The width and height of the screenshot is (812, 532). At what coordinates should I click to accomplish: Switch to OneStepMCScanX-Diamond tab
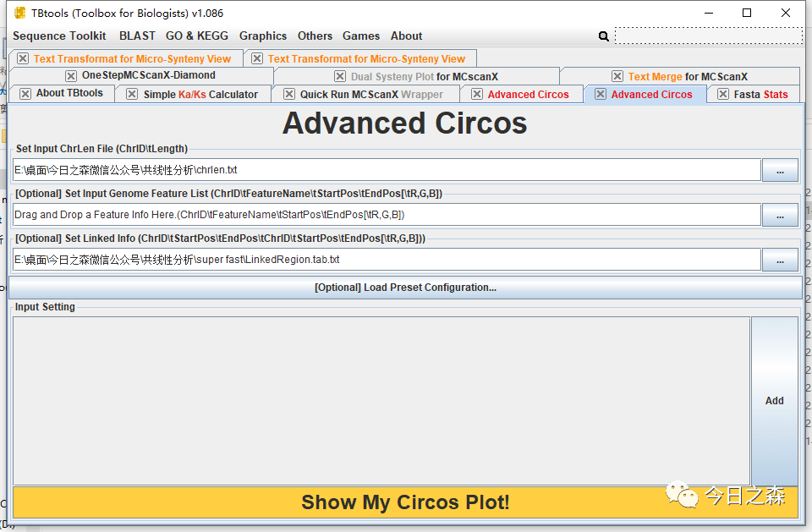tap(149, 75)
